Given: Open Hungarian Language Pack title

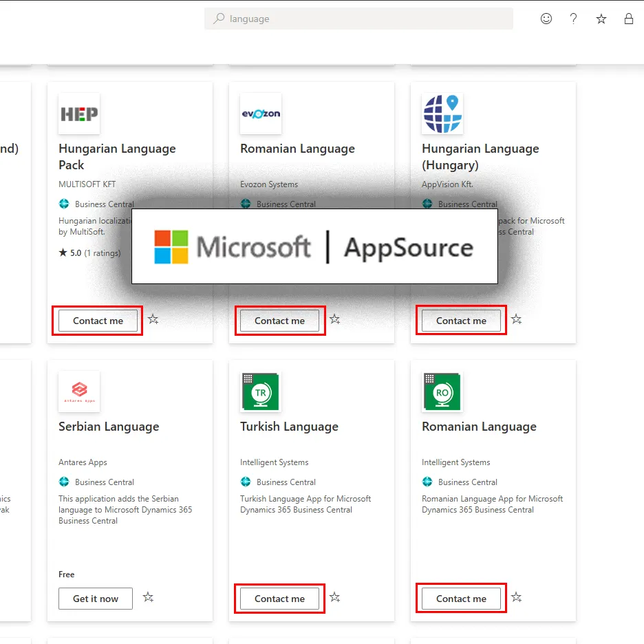Looking at the screenshot, I should tap(117, 156).
